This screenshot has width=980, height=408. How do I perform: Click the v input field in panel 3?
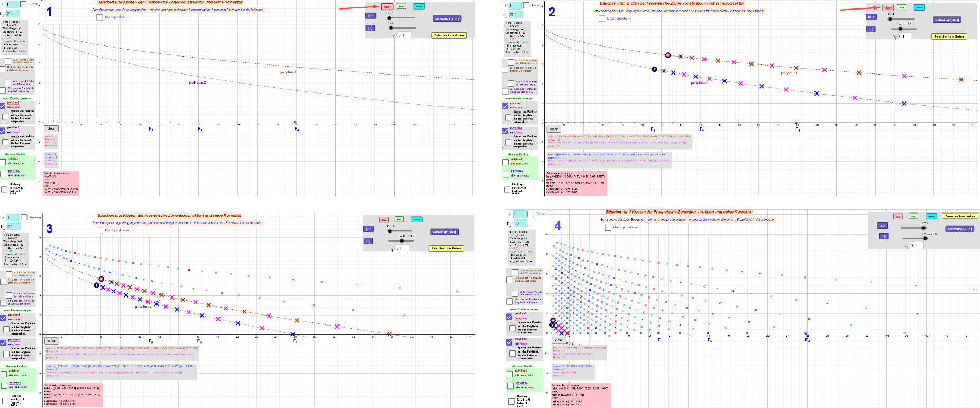pos(402,248)
